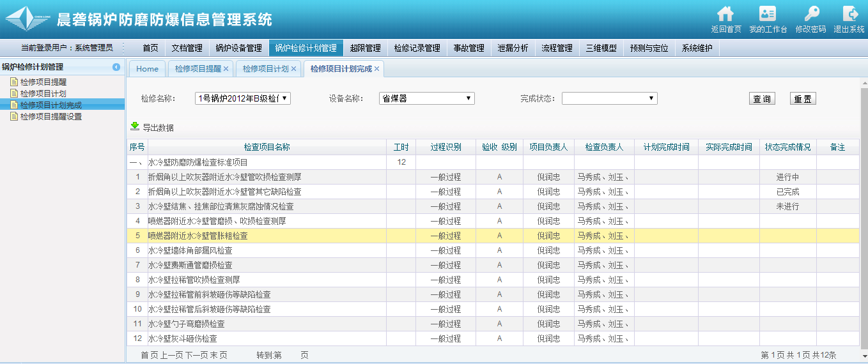
Task: Click the 重置 button
Action: tap(803, 99)
